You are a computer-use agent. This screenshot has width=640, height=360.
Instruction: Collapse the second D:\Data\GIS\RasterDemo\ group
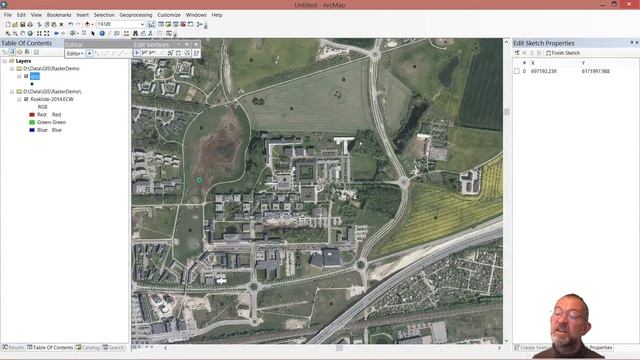coord(12,91)
